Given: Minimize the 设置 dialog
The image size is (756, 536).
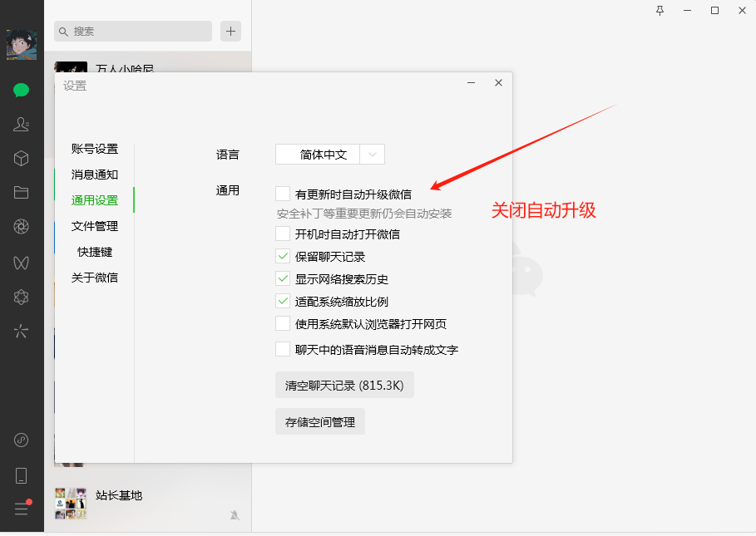Looking at the screenshot, I should pos(471,83).
